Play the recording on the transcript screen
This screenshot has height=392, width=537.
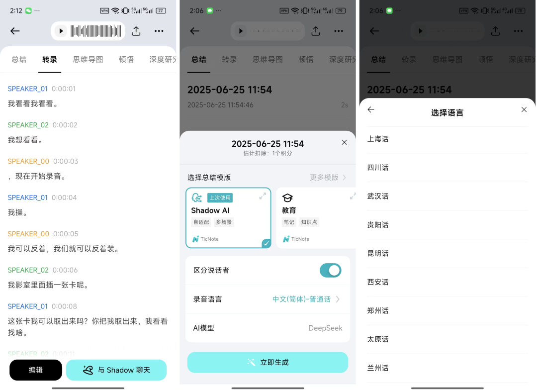click(61, 31)
